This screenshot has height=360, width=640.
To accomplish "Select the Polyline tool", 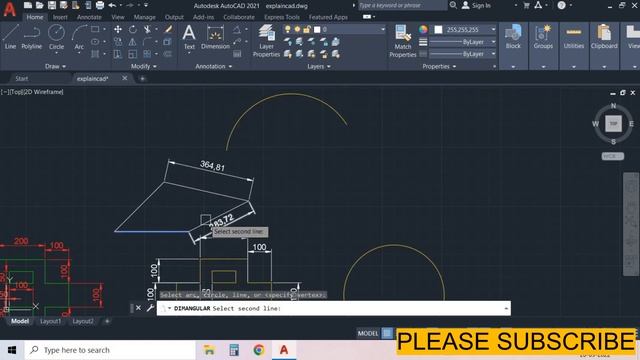I will (x=31, y=37).
